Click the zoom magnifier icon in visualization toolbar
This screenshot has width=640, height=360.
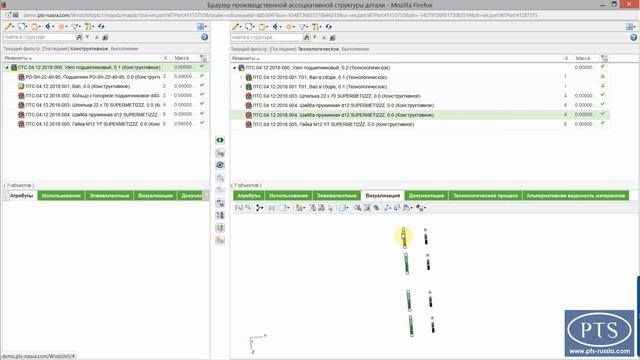coord(358,208)
